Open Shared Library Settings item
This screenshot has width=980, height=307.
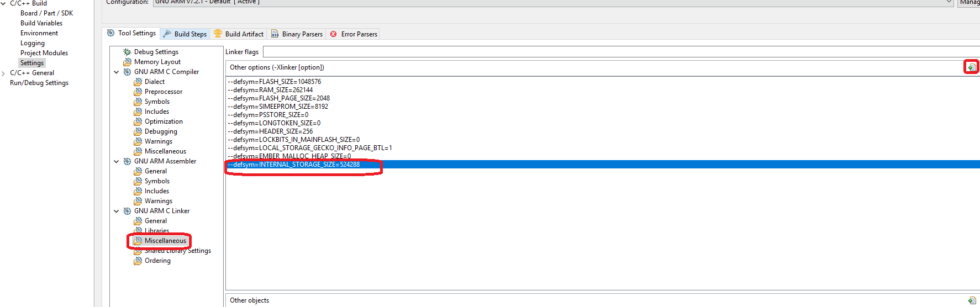click(x=177, y=251)
